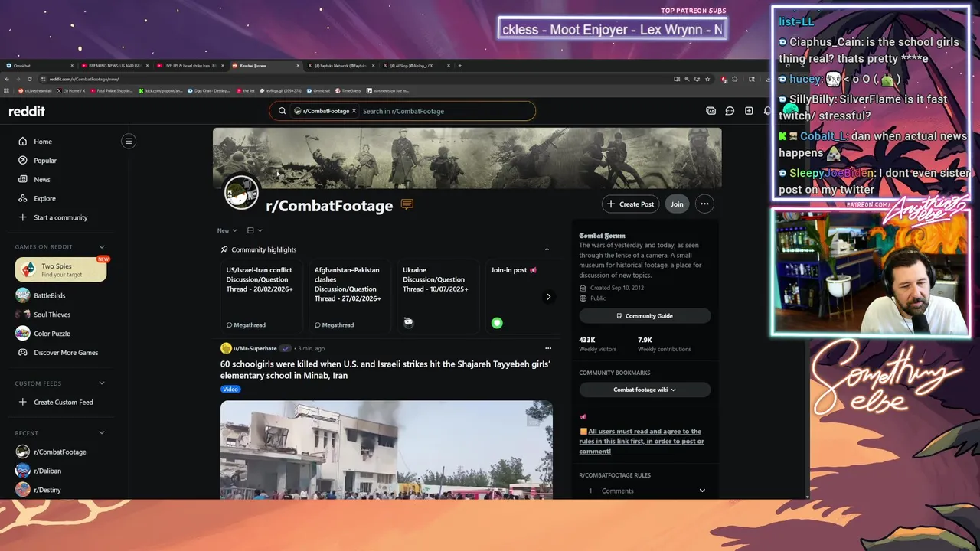This screenshot has height=551, width=980.
Task: Open the TimeGuessr bookmark
Action: click(348, 91)
